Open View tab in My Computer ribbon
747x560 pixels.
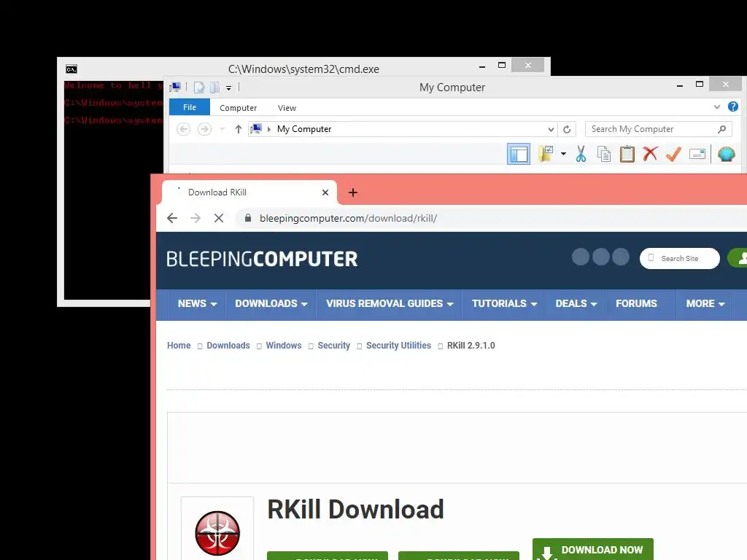click(287, 108)
